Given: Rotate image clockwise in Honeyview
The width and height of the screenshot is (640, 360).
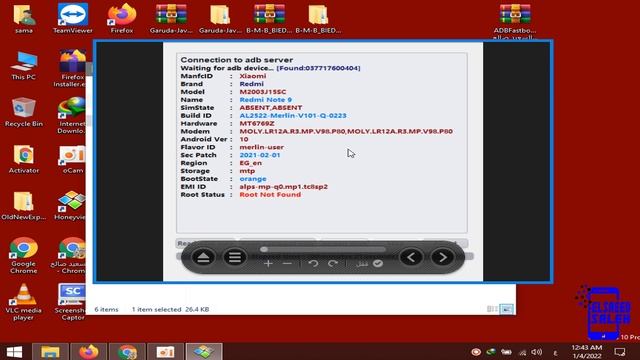Looking at the screenshot, I should click(x=333, y=264).
